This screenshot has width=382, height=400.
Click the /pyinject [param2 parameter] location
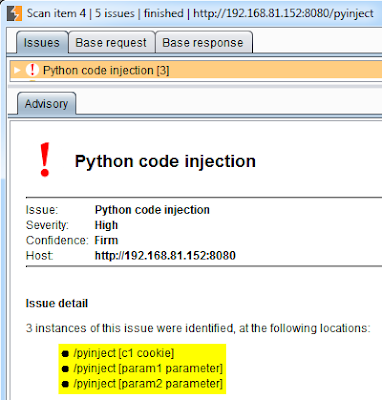(148, 384)
